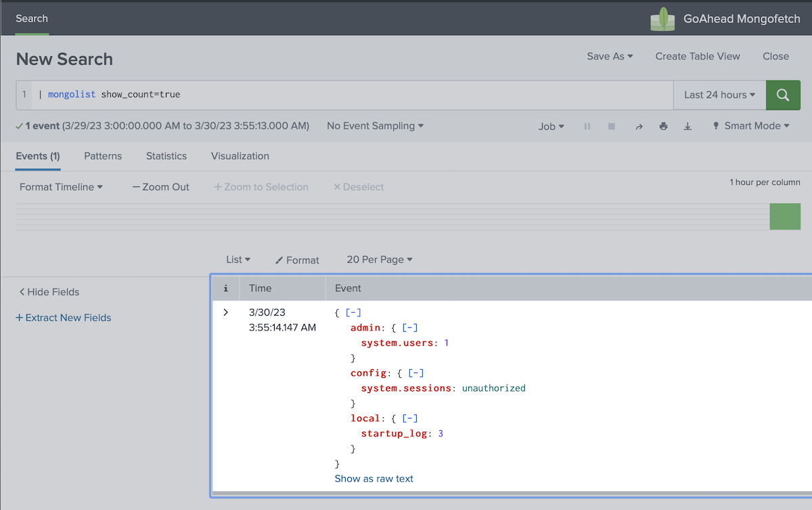
Task: Click the startup_log value 3
Action: 441,433
